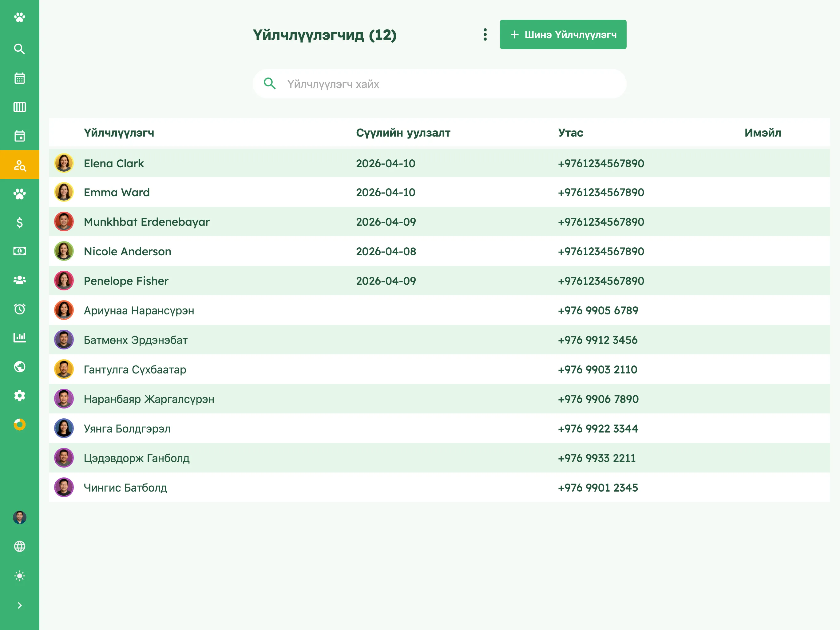Click the Үйлчлүүлэгч хайх search field
840x630 pixels.
click(439, 84)
